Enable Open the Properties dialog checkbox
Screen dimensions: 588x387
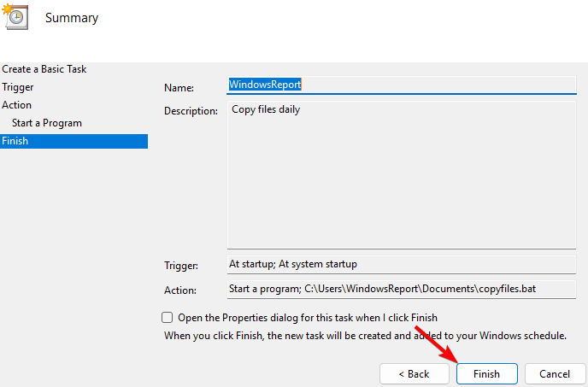(x=168, y=318)
